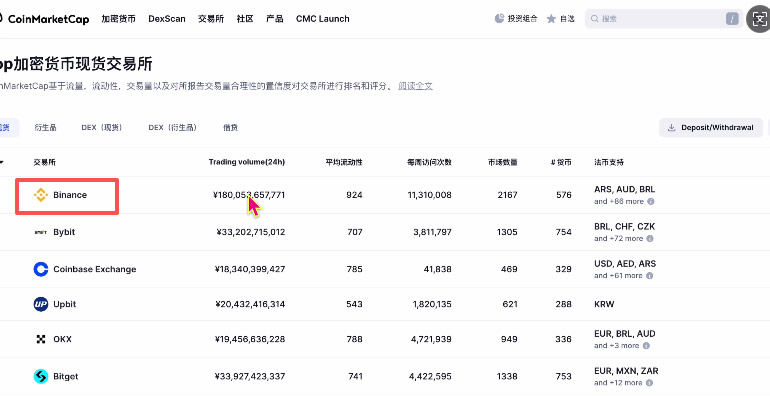The width and height of the screenshot is (770, 399).
Task: Open the 投资组合 portfolio pie icon
Action: pos(499,19)
